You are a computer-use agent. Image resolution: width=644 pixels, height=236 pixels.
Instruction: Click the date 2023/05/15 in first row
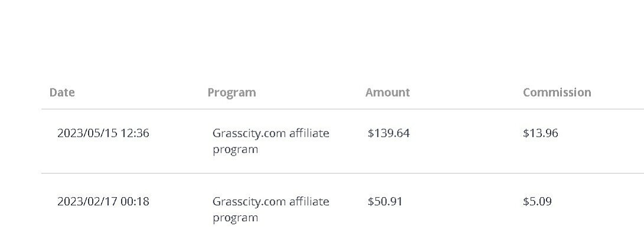(x=87, y=133)
